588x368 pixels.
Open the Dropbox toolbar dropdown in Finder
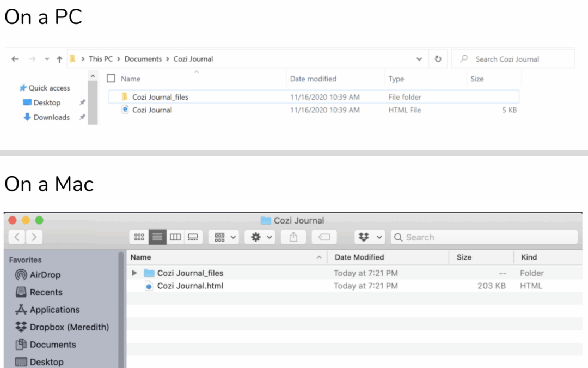370,237
